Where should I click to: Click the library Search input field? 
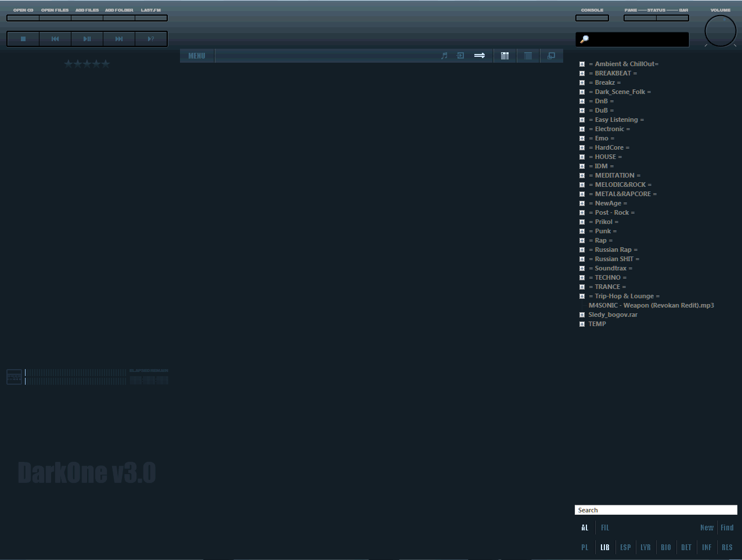pyautogui.click(x=655, y=510)
